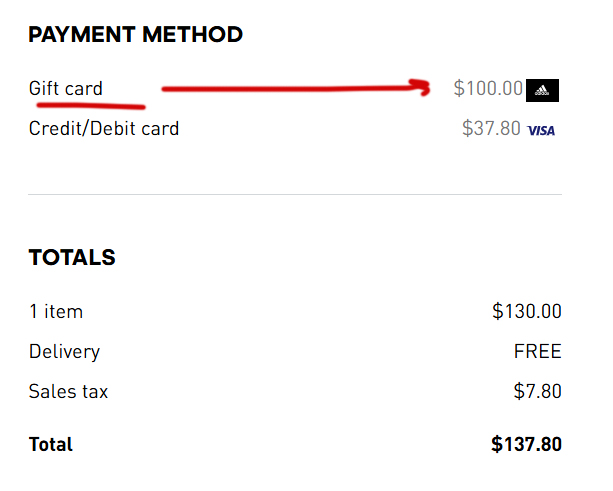
Task: Click the bold Total label
Action: [x=51, y=444]
